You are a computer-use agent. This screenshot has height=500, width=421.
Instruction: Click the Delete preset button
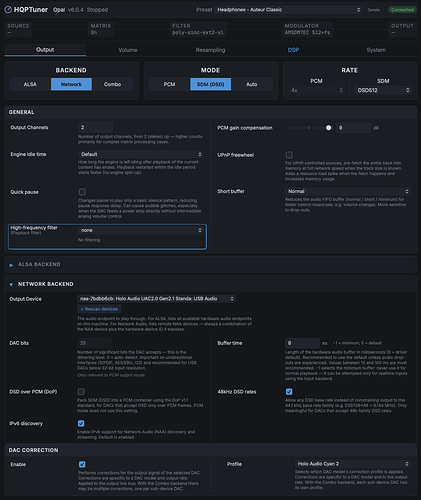tap(373, 10)
